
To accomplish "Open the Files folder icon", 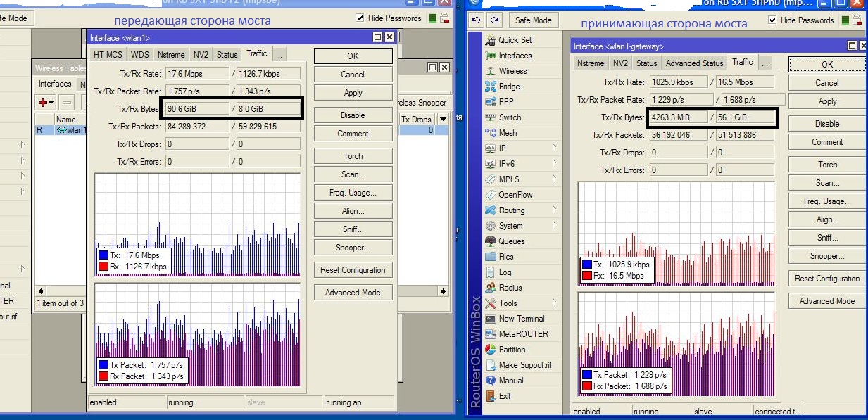I will coord(491,257).
